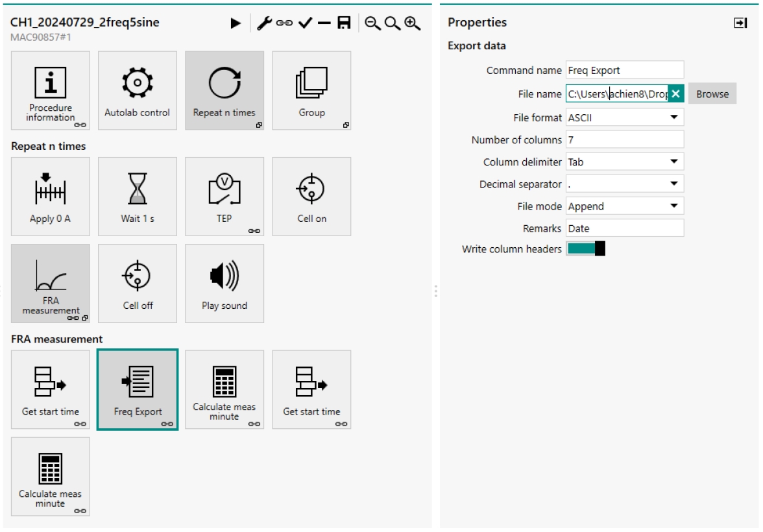Select the Freq Export command tile
The height and width of the screenshot is (532, 763).
[x=138, y=390]
